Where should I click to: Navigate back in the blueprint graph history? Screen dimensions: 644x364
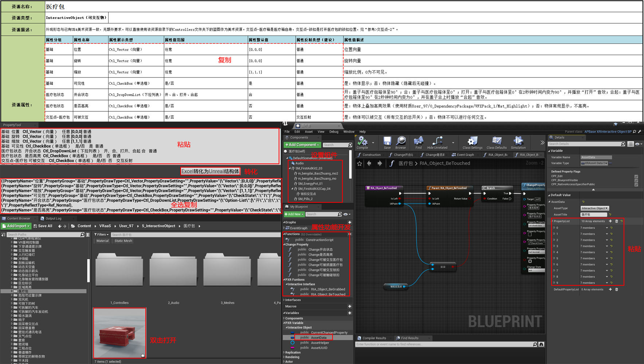(369, 163)
